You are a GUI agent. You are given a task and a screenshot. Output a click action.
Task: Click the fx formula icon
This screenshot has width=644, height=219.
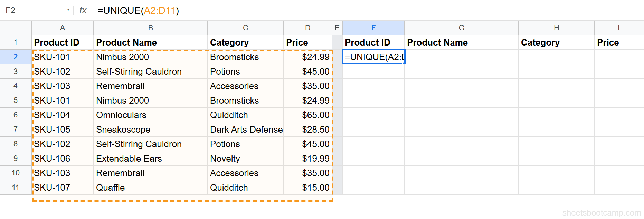pyautogui.click(x=83, y=10)
